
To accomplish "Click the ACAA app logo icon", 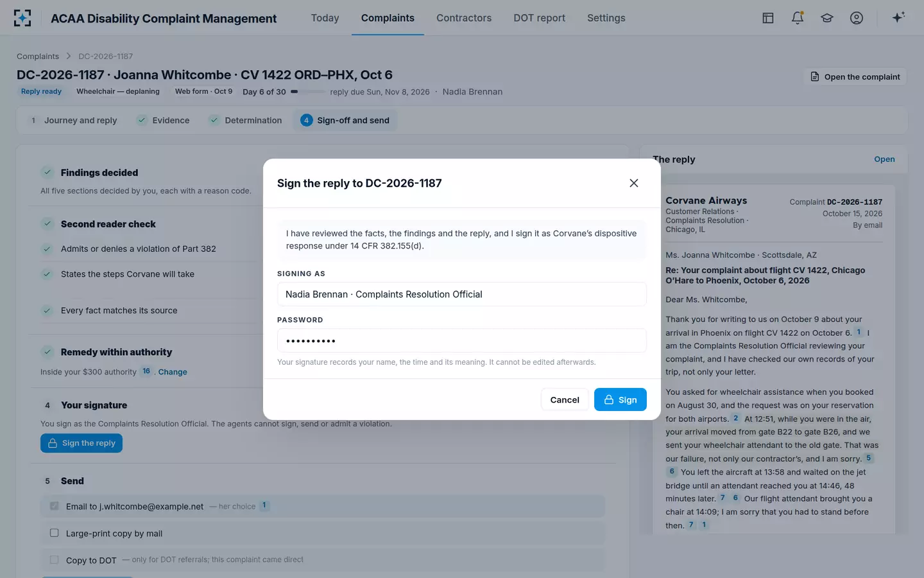I will point(22,18).
